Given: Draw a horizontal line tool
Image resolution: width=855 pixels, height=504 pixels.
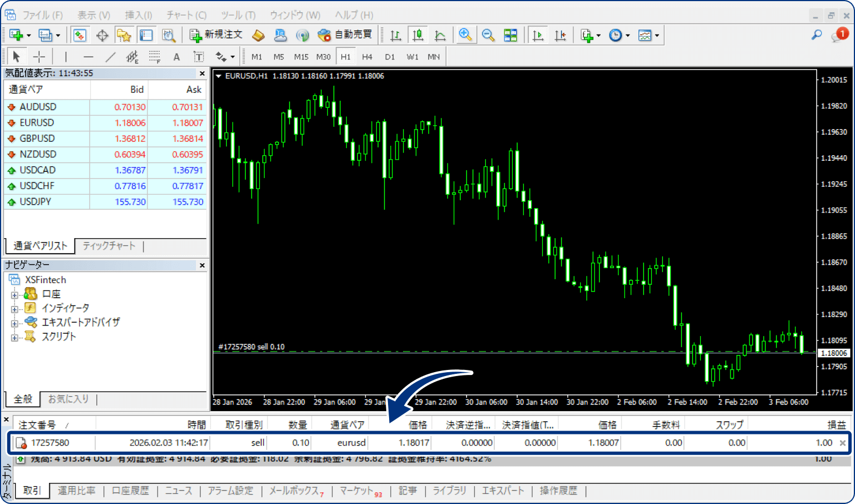Looking at the screenshot, I should 88,57.
